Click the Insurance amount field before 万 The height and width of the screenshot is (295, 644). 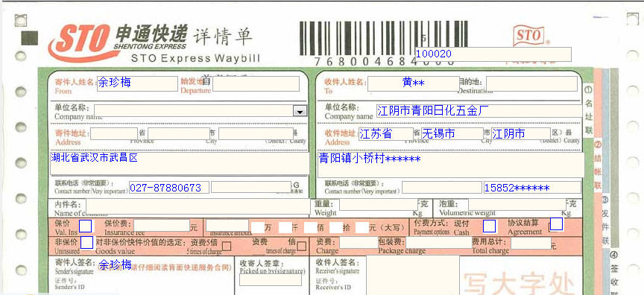(x=227, y=226)
